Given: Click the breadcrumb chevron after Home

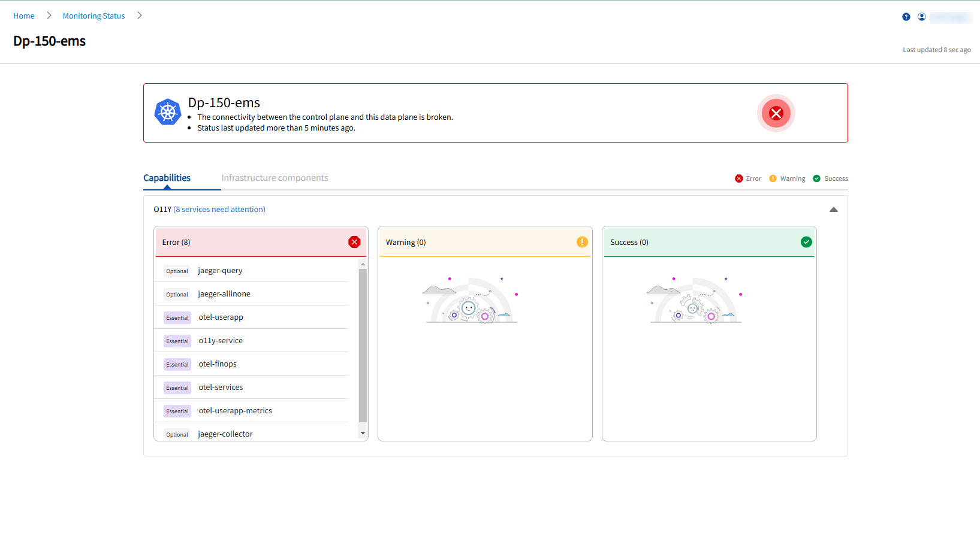Looking at the screenshot, I should coord(49,16).
